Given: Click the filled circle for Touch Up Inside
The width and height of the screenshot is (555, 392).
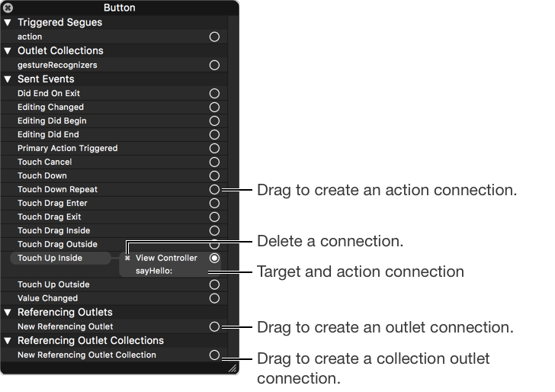Looking at the screenshot, I should point(214,259).
